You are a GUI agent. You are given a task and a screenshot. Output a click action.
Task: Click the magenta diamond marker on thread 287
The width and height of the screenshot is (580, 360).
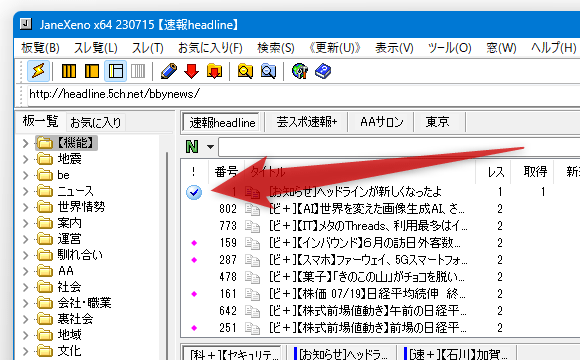(x=194, y=260)
